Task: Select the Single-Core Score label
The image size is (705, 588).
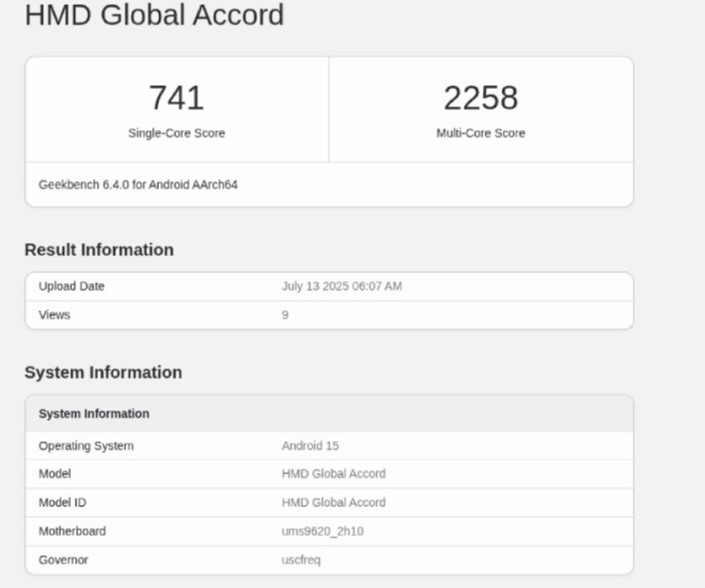Action: pyautogui.click(x=176, y=133)
